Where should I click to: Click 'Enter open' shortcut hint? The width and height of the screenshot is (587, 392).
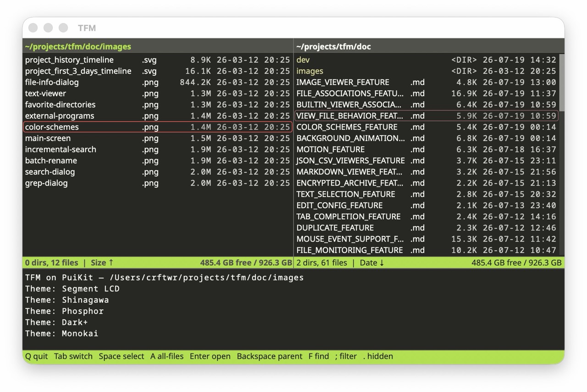pos(210,356)
